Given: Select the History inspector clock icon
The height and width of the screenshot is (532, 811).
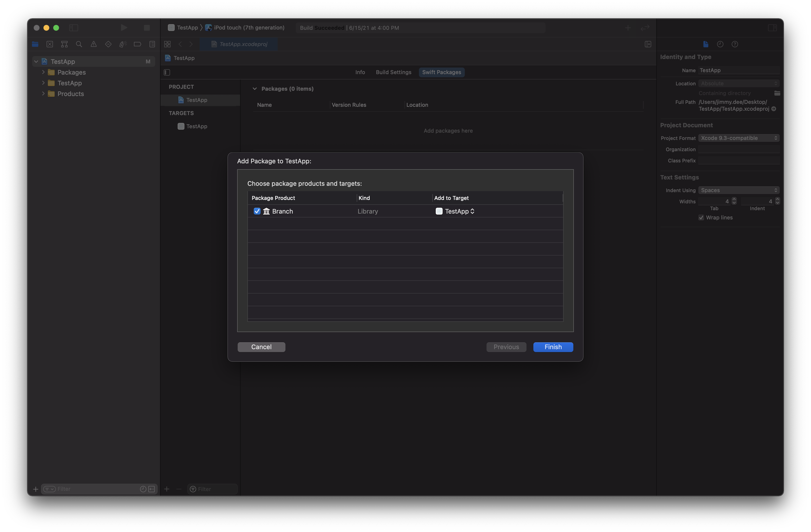Looking at the screenshot, I should point(720,44).
